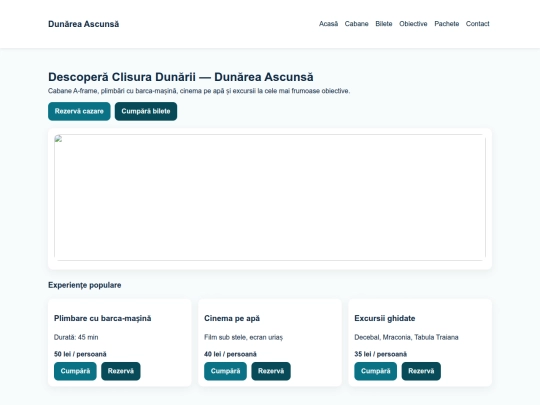The image size is (540, 405).
Task: Click the Decebal, Mraconia, Tabula Traiana text
Action: point(406,337)
